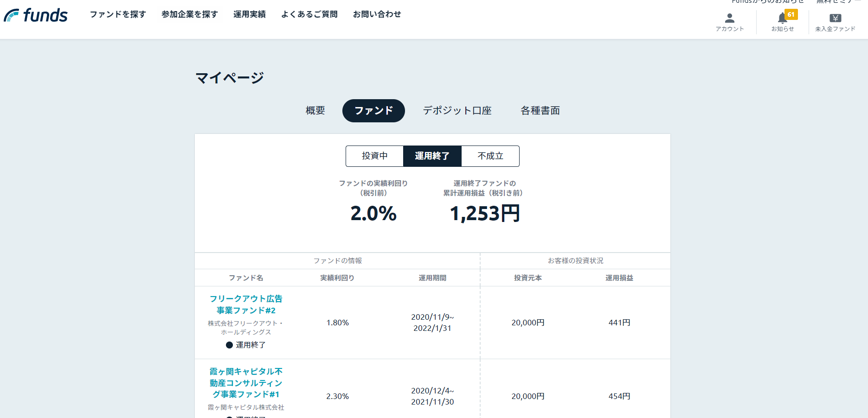Click 運用終了 status under フリークアウト fund

(246, 345)
